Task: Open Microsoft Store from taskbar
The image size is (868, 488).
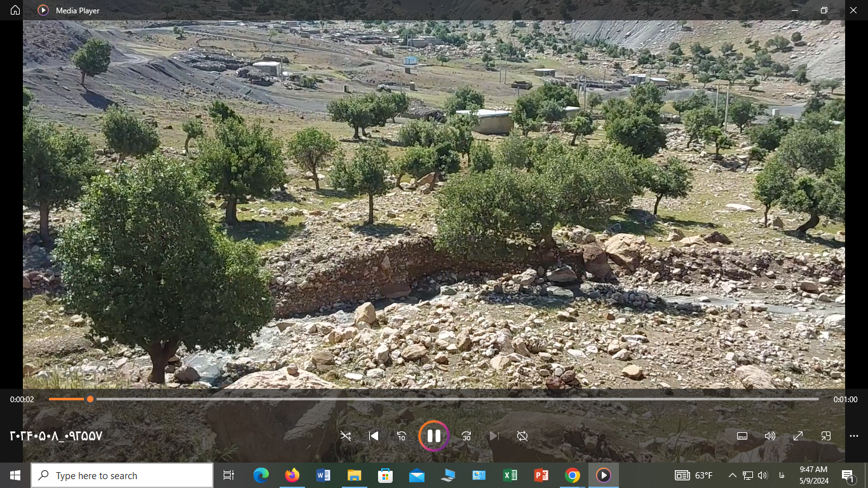Action: tap(385, 475)
